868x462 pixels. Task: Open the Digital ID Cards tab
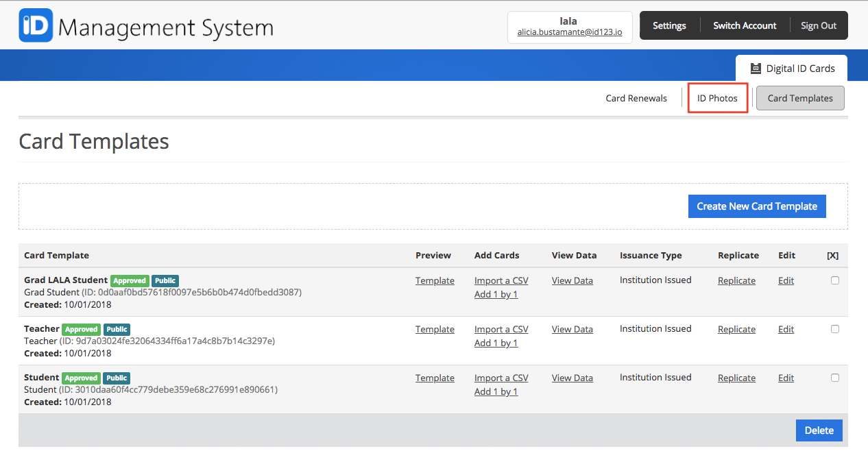(791, 68)
